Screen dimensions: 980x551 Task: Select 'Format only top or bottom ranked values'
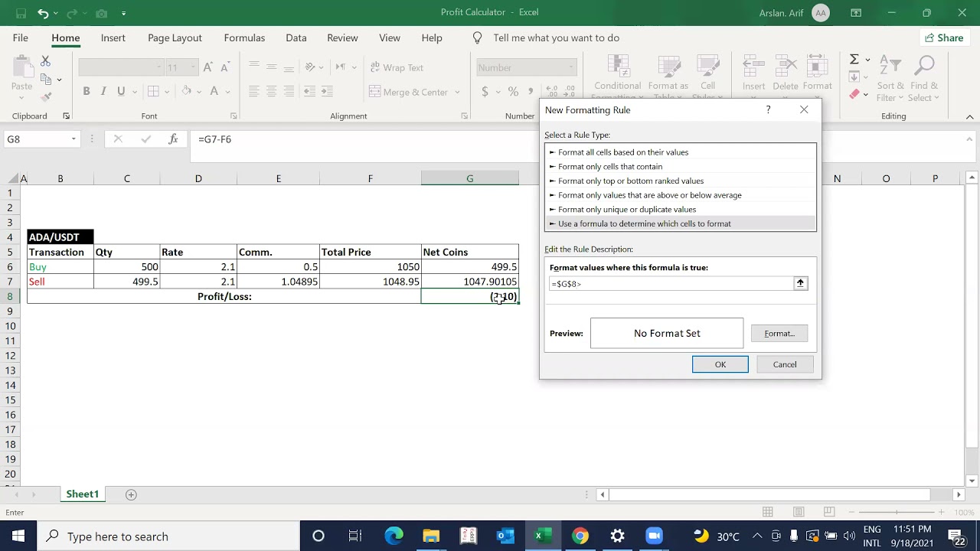coord(681,181)
